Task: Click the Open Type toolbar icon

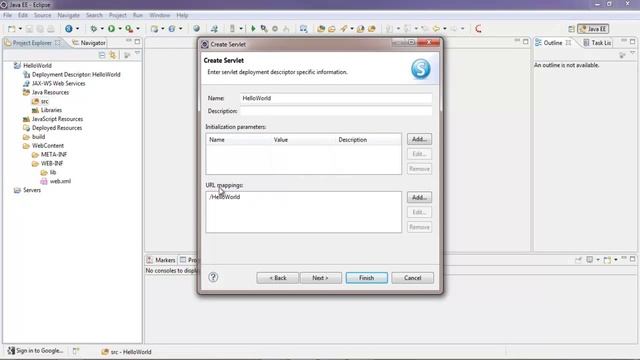Action: coord(321,29)
